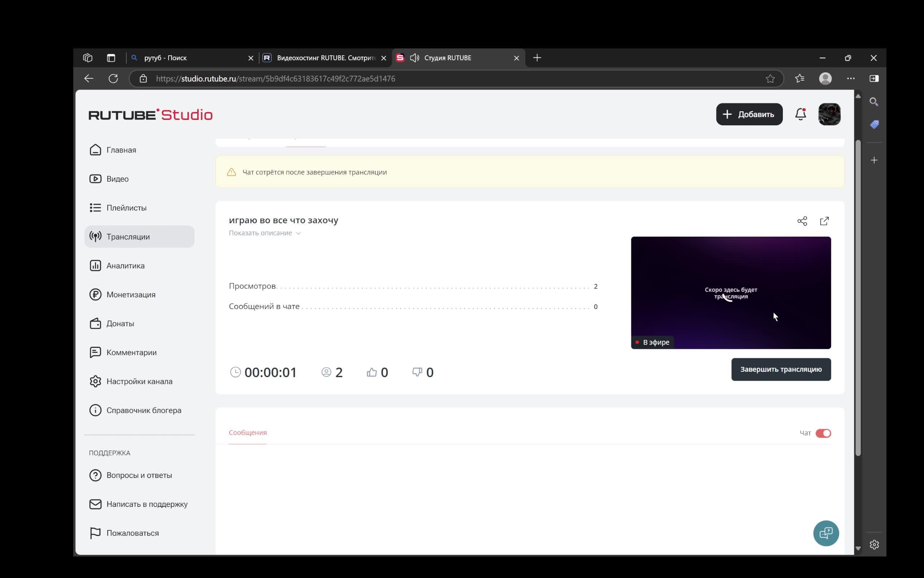The image size is (924, 578).
Task: Click the RUTUBE Studio logo
Action: click(151, 115)
